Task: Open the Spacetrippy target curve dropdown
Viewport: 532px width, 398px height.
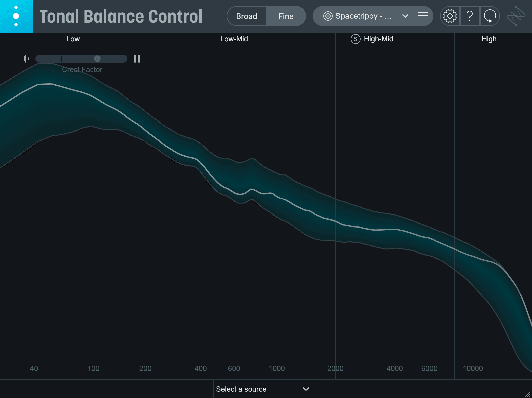Action: (x=363, y=16)
